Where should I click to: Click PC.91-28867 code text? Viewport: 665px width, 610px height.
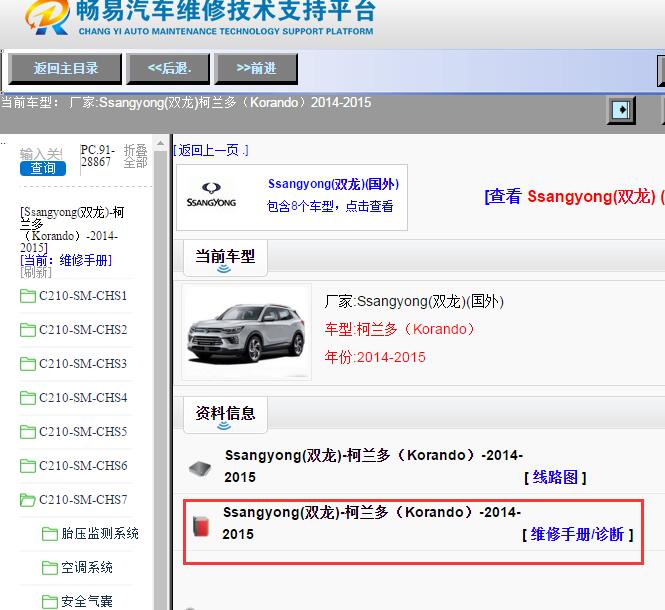pos(98,156)
